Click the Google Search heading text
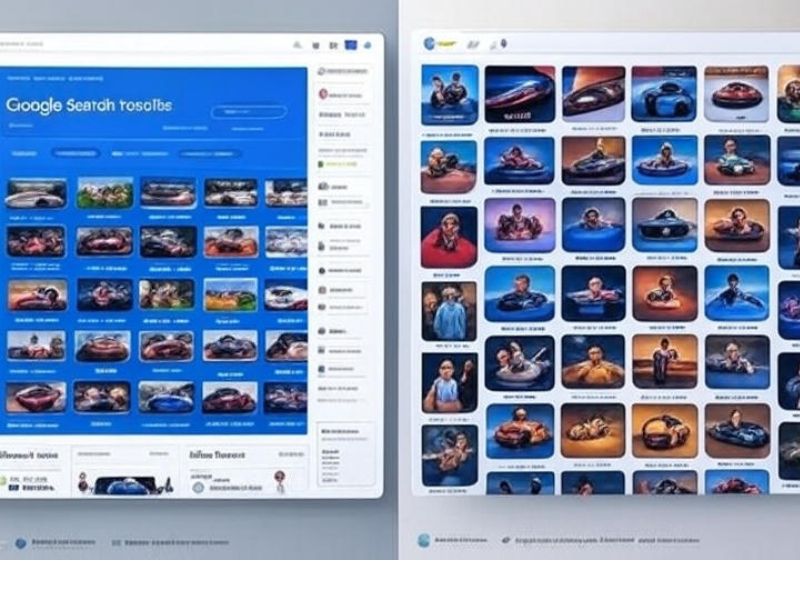This screenshot has height=600, width=800. pos(88,105)
